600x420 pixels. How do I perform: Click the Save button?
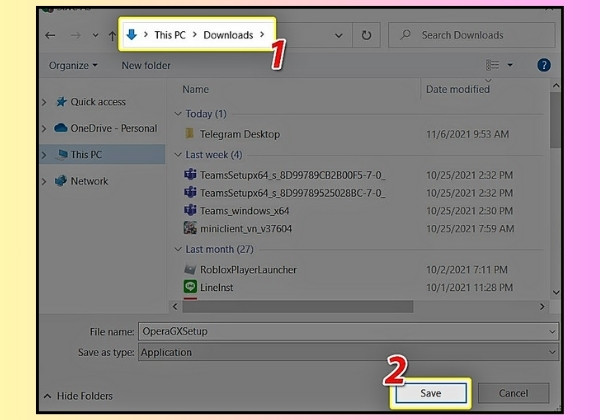click(x=431, y=393)
